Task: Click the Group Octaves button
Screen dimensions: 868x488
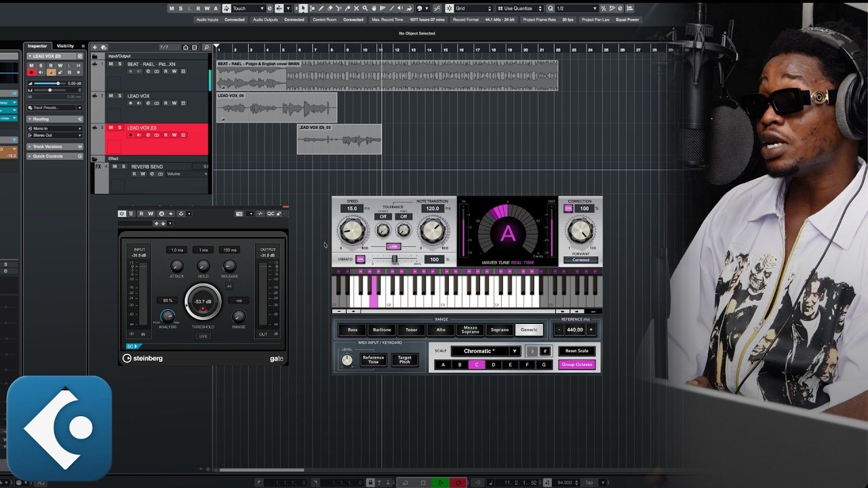Action: click(x=577, y=365)
